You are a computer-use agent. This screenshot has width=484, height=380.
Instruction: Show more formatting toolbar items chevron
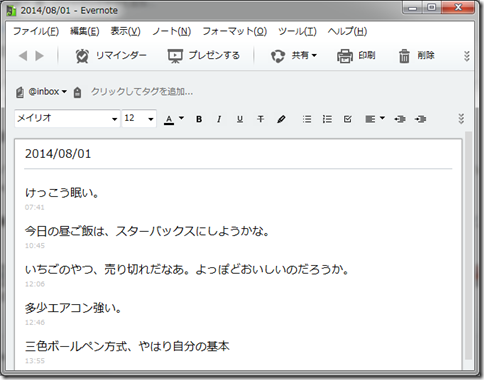point(461,119)
